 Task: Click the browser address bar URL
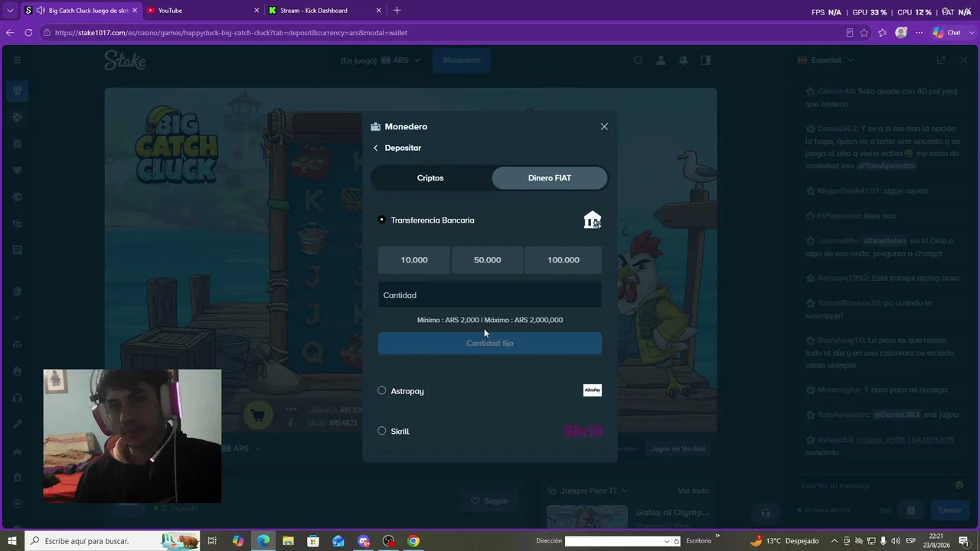[x=231, y=33]
